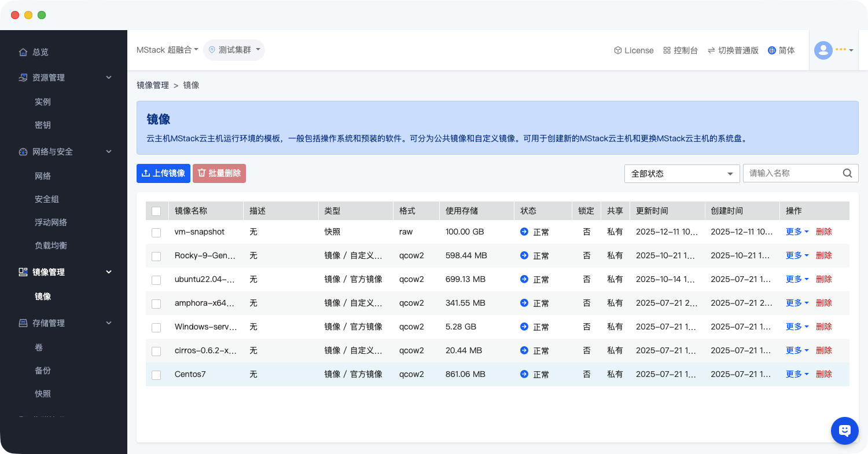Viewport: 868px width, 454px height.
Task: Open 快照 under storage management
Action: (43, 394)
